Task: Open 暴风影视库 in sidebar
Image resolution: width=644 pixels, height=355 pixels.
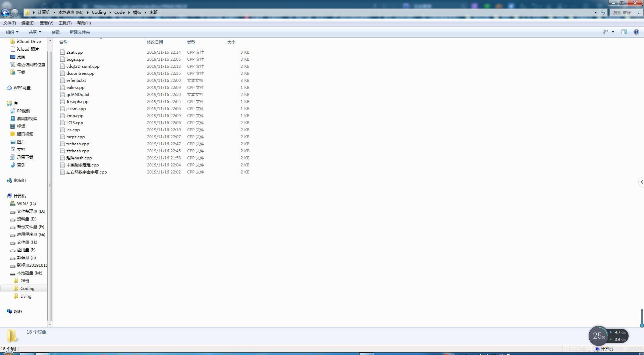Action: point(27,118)
